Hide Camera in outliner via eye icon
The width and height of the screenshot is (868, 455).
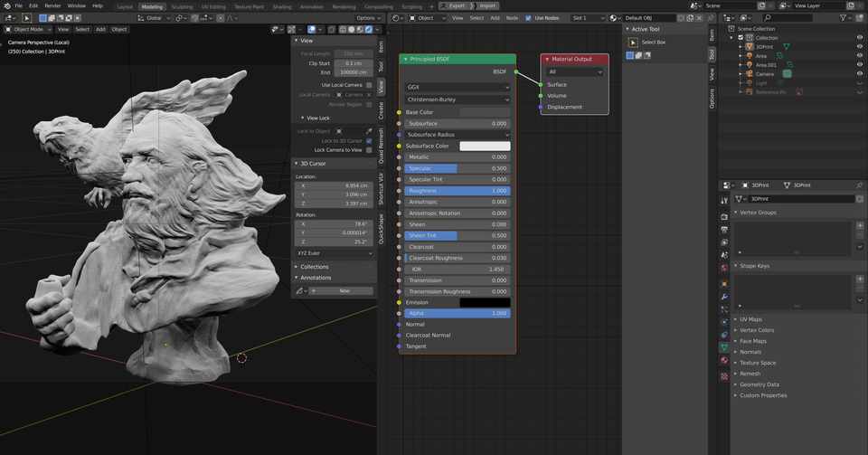860,73
